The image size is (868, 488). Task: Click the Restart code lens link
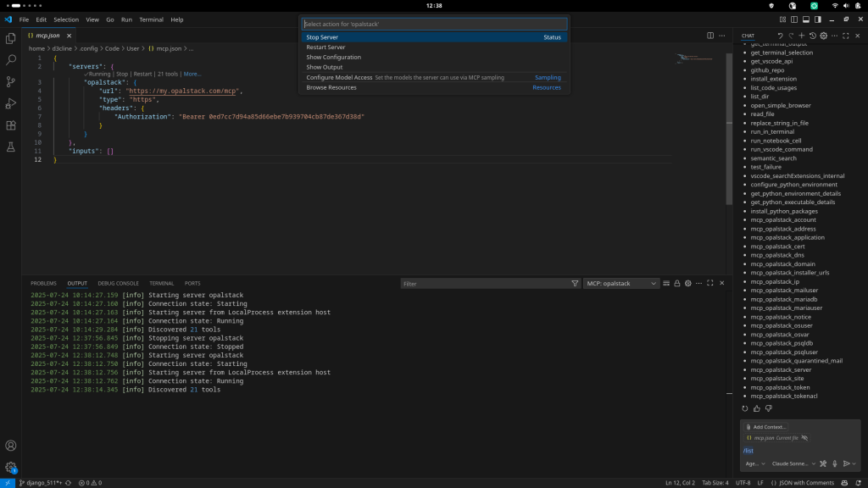[x=142, y=75]
